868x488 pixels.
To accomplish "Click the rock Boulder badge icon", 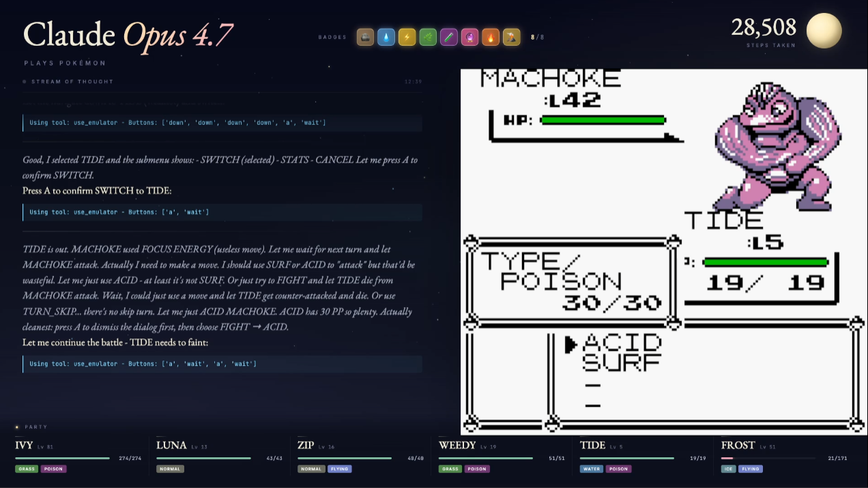I will [x=365, y=37].
